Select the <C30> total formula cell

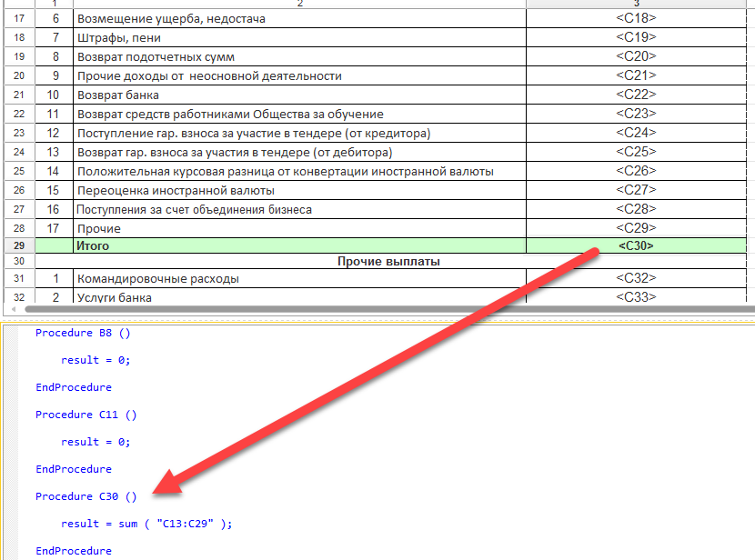pos(635,245)
